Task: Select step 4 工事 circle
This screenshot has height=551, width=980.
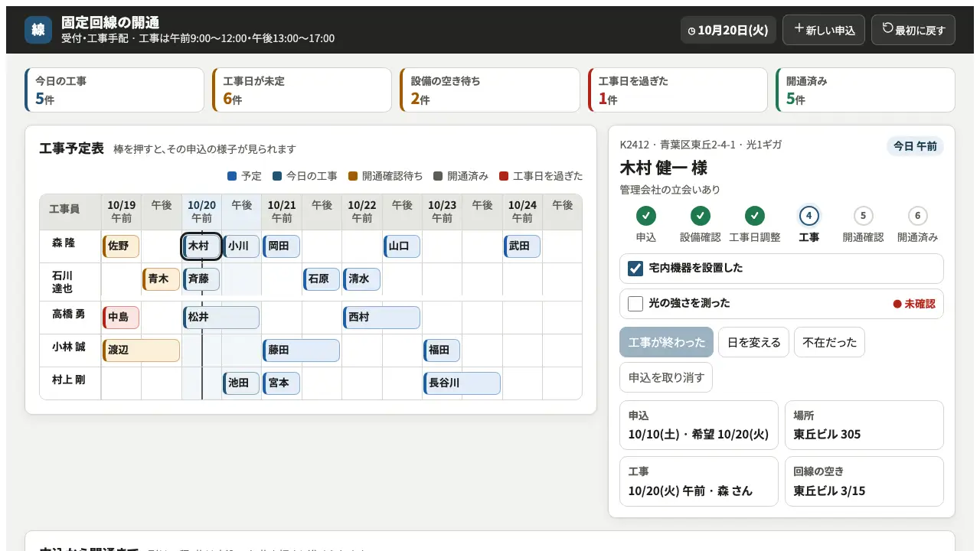Action: (x=809, y=216)
